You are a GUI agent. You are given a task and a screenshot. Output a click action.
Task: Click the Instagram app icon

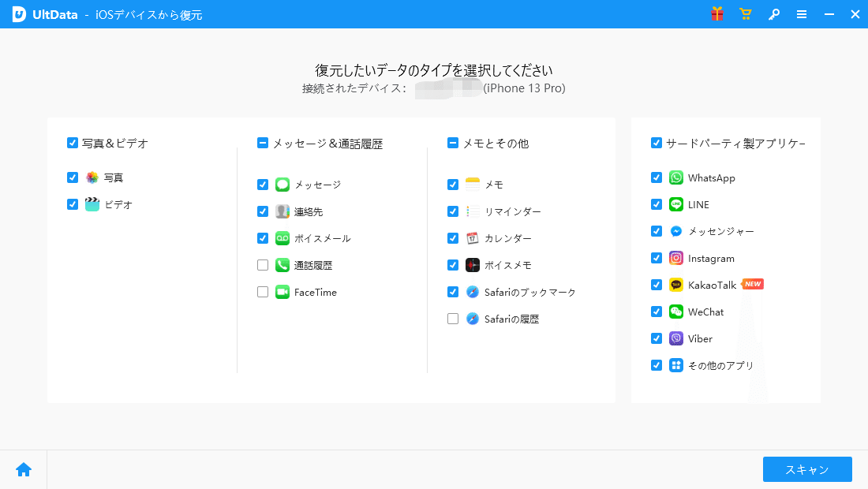click(676, 258)
